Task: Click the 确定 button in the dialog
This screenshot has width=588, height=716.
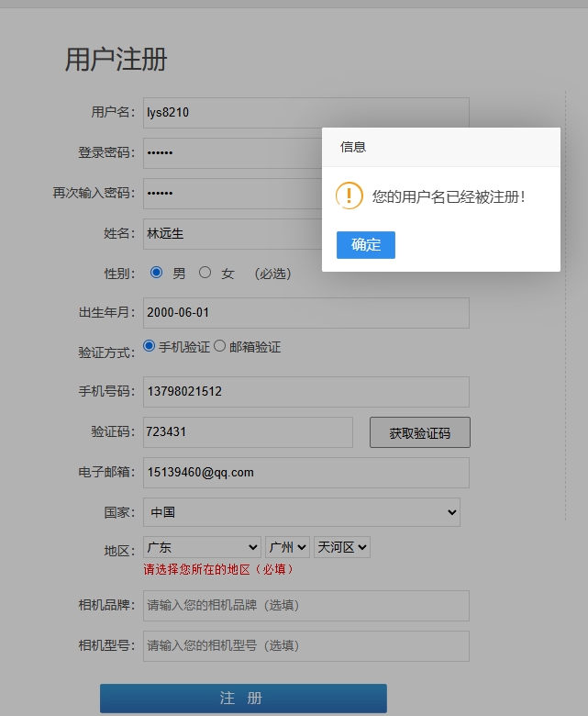Action: [x=365, y=245]
